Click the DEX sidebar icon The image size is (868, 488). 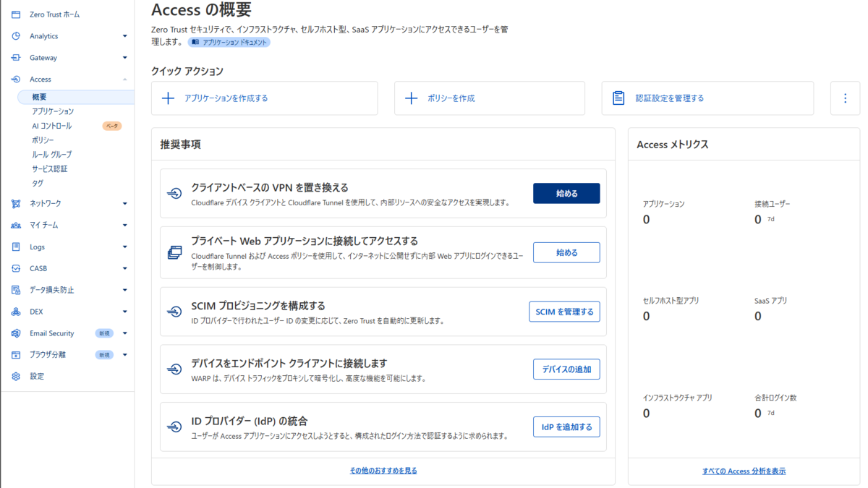point(16,312)
